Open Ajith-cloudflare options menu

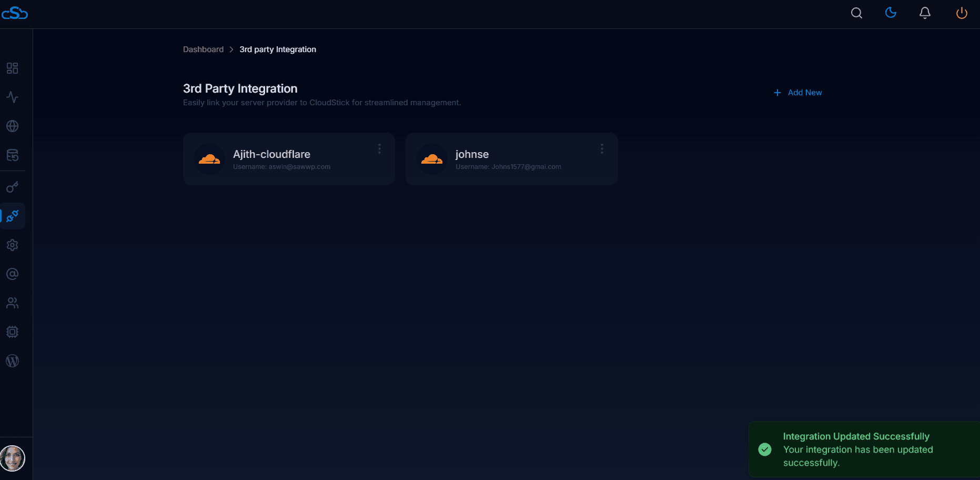pos(379,149)
